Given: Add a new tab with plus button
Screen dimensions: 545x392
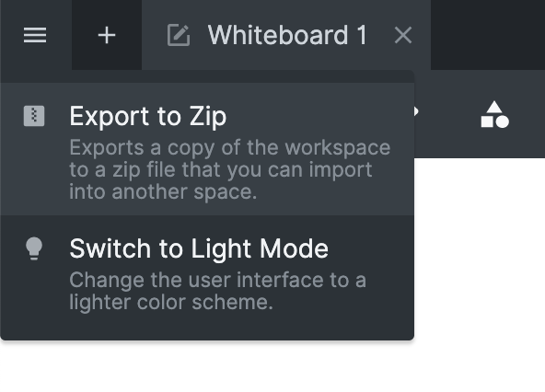Looking at the screenshot, I should (x=107, y=35).
